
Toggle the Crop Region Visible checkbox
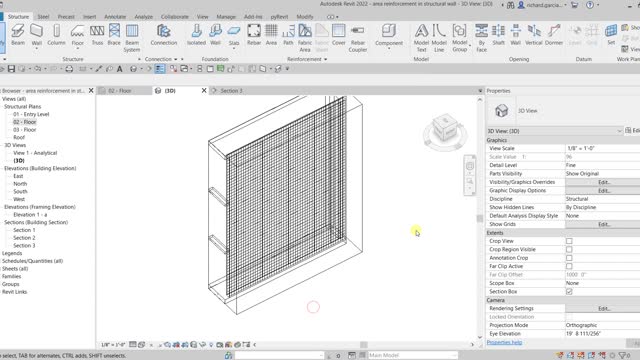[569, 249]
